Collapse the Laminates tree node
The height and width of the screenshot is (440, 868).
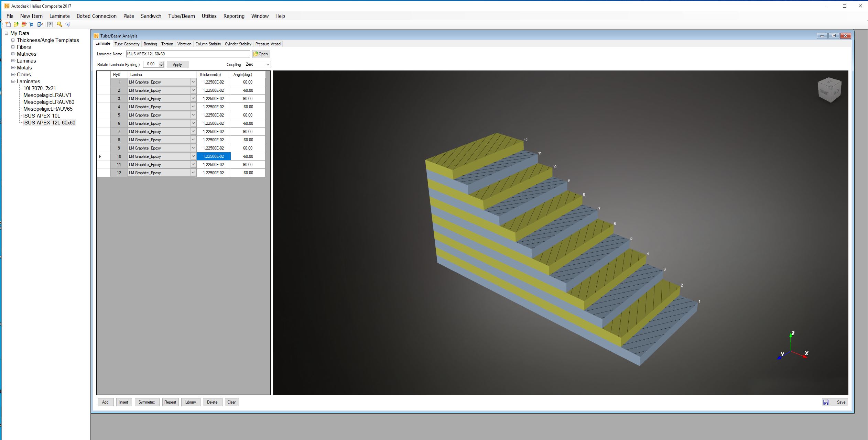(13, 81)
